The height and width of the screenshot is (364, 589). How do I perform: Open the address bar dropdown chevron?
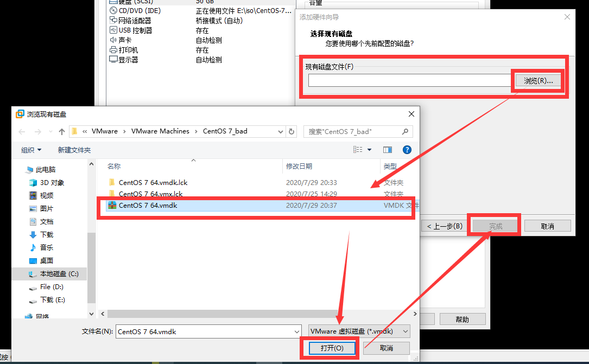tap(280, 131)
